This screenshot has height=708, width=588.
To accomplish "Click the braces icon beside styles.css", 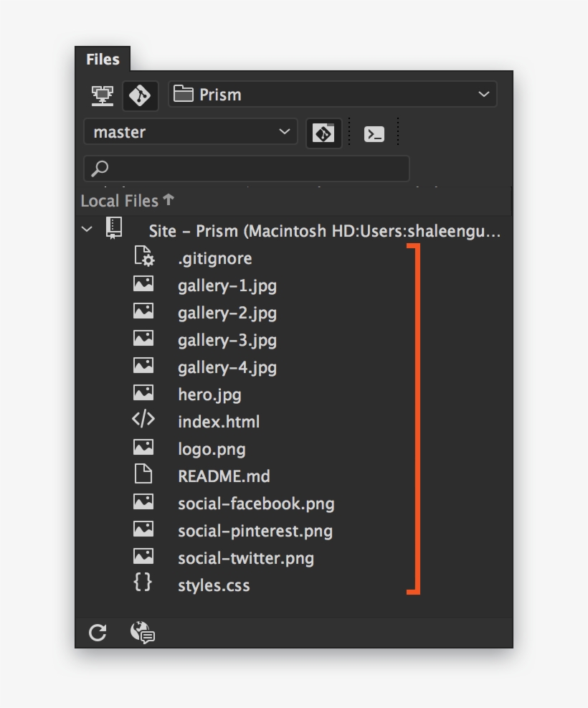I will click(x=143, y=583).
